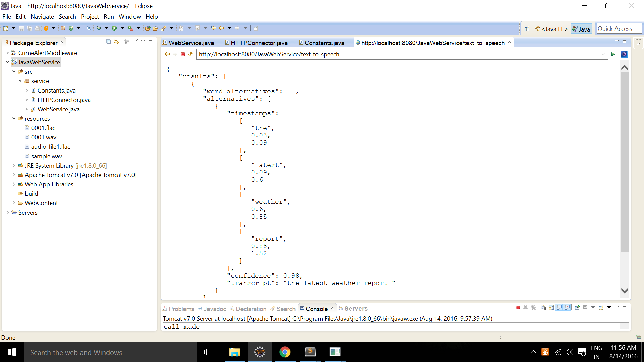Open the URL history dropdown arrow
Screen dimensions: 644x362
click(603, 54)
